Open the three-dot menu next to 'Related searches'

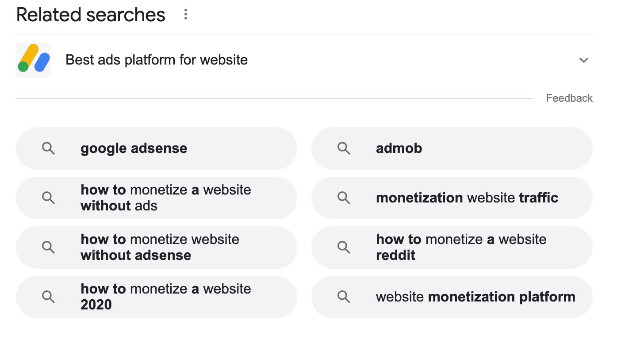(x=185, y=14)
